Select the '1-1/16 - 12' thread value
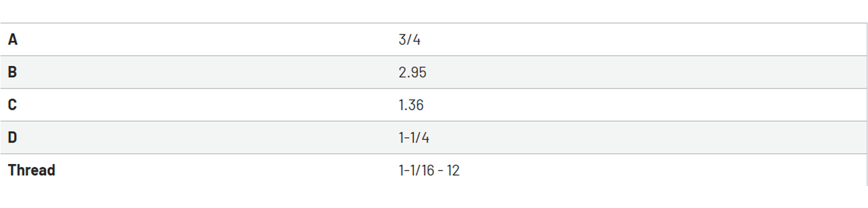 click(x=429, y=170)
